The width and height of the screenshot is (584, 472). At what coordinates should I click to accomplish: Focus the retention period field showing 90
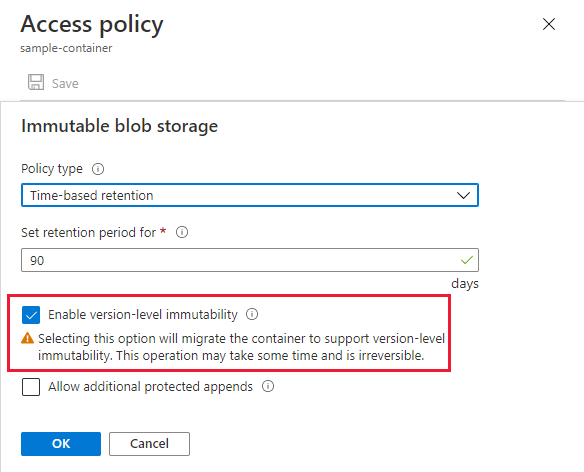pyautogui.click(x=250, y=260)
